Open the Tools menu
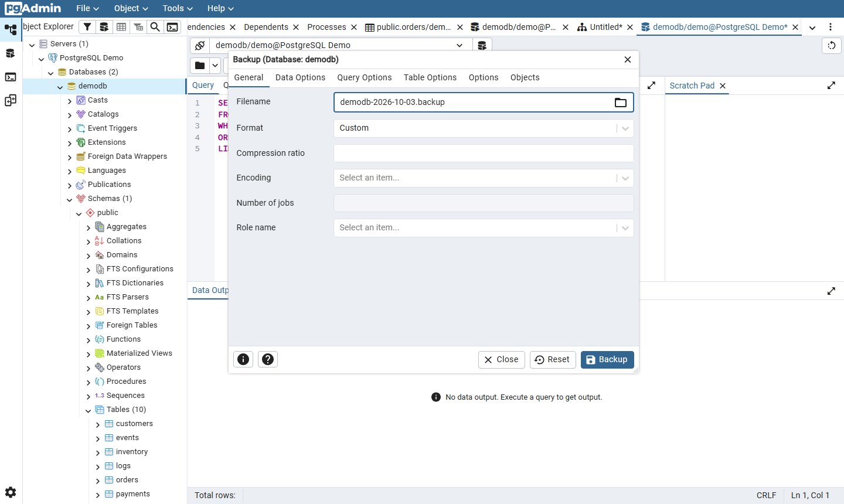This screenshot has height=504, width=844. [x=178, y=8]
